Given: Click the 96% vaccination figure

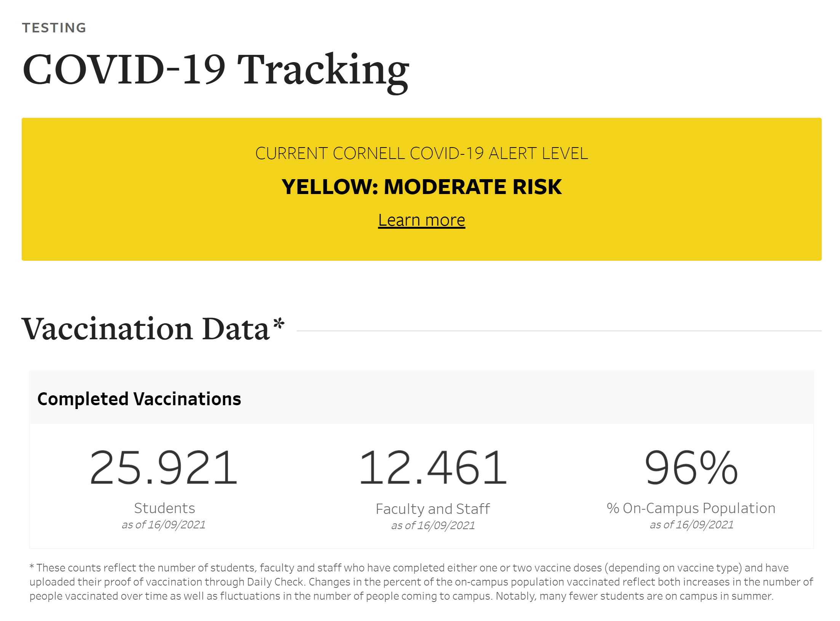Looking at the screenshot, I should [x=691, y=467].
